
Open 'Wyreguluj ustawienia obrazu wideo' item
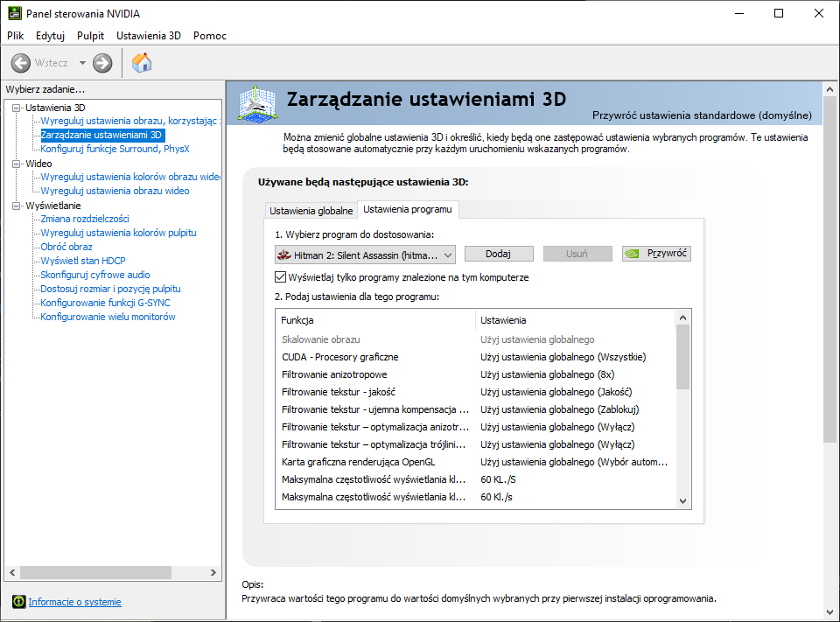point(115,191)
